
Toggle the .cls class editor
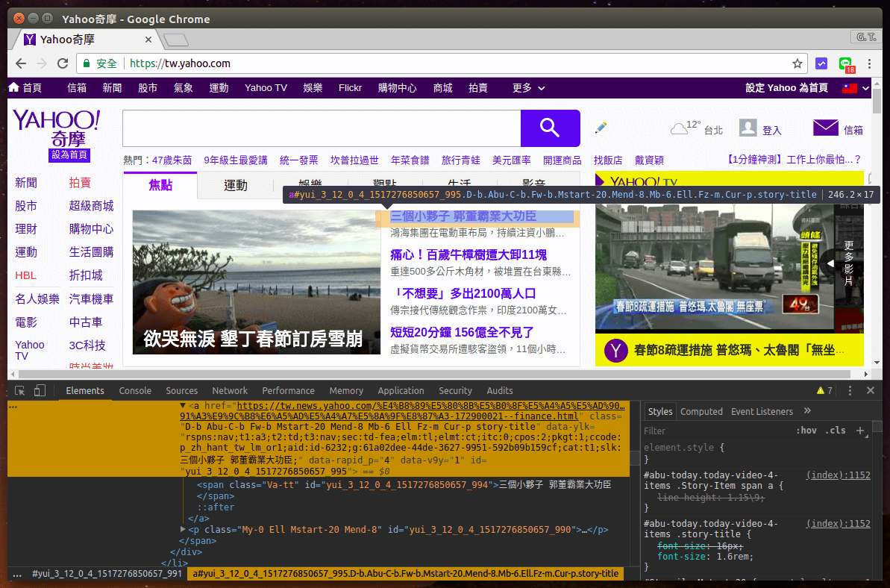pyautogui.click(x=837, y=431)
